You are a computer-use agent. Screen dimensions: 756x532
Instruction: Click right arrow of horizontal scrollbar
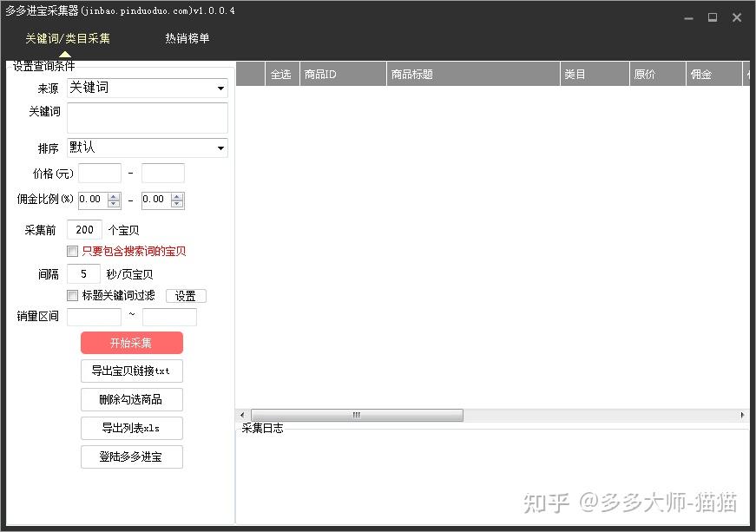coord(743,416)
